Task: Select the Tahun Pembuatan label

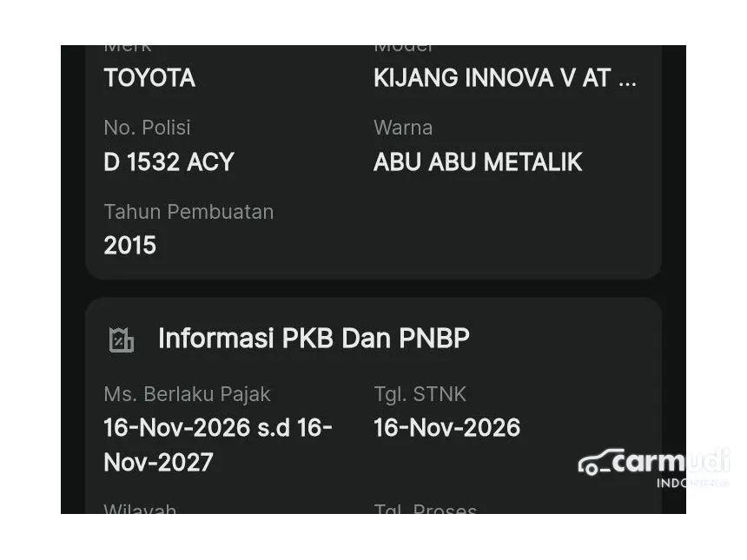Action: point(188,212)
